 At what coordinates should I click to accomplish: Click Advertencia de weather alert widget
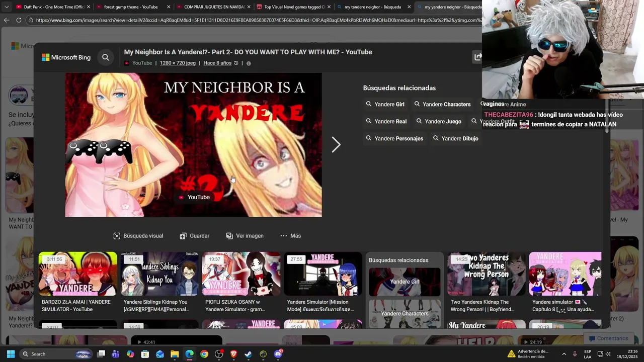[529, 354]
